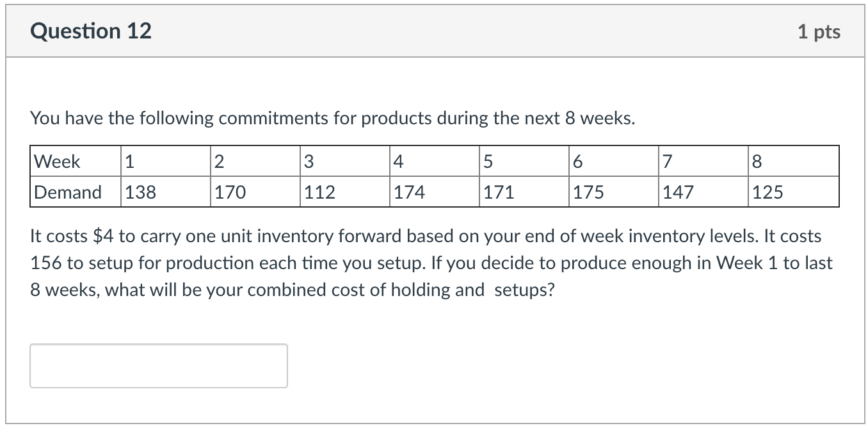Click the Week 6 table cell
Viewport: 868px width, 428px height.
pyautogui.click(x=613, y=161)
